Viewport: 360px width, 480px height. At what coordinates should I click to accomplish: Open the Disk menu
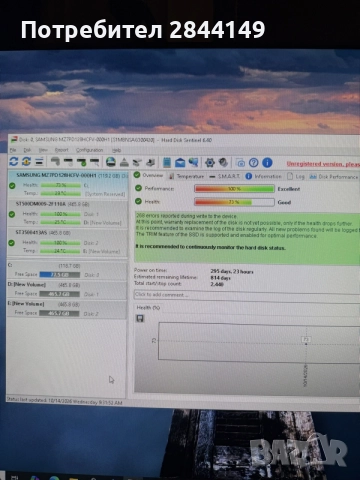27,150
